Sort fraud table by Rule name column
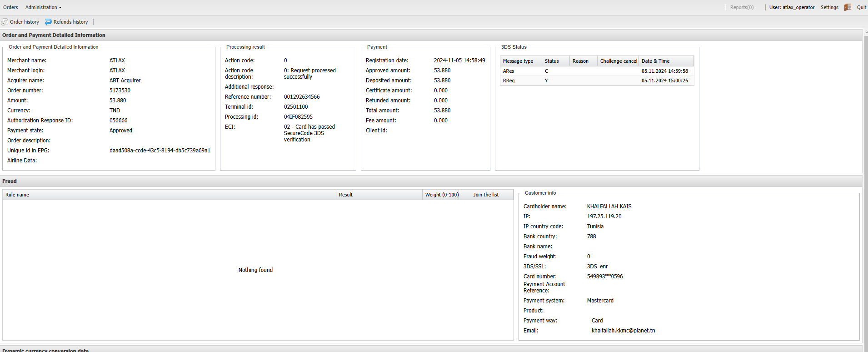 (x=17, y=195)
